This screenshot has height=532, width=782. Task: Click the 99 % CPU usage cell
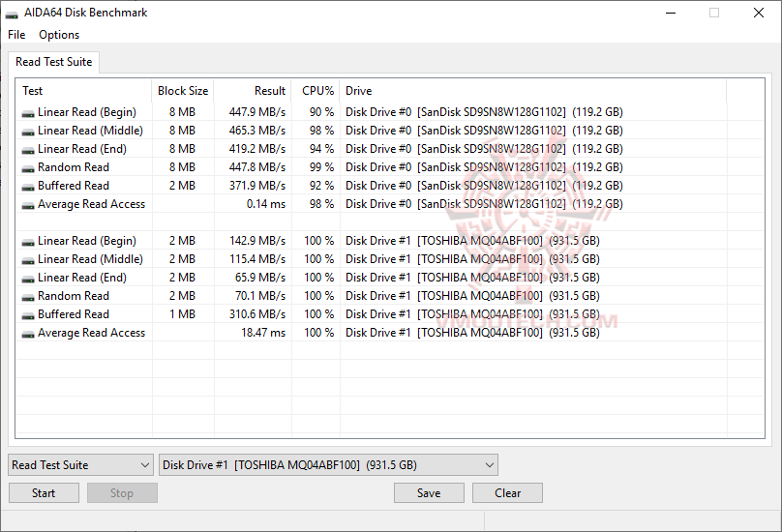[x=321, y=167]
